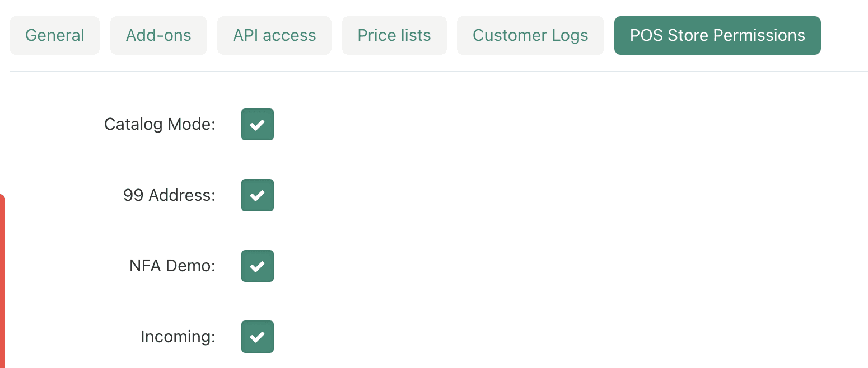Image resolution: width=868 pixels, height=368 pixels.
Task: Click the '99 Address:' label text
Action: (169, 195)
